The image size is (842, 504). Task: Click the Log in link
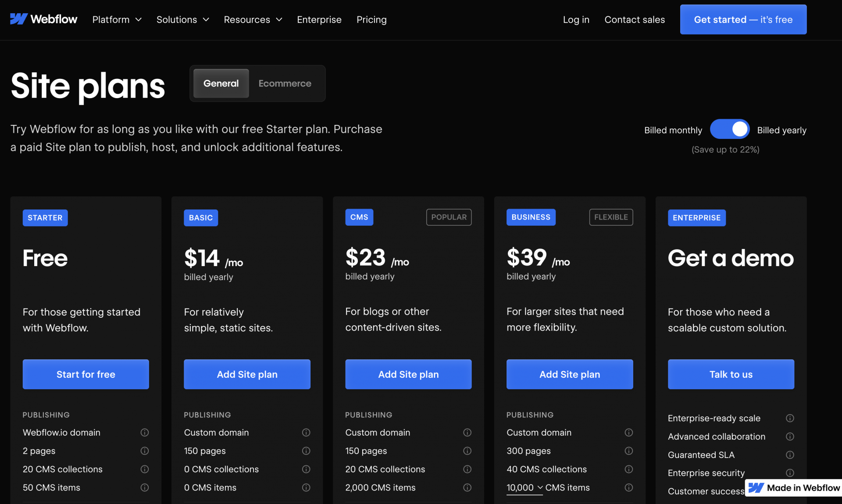(576, 19)
